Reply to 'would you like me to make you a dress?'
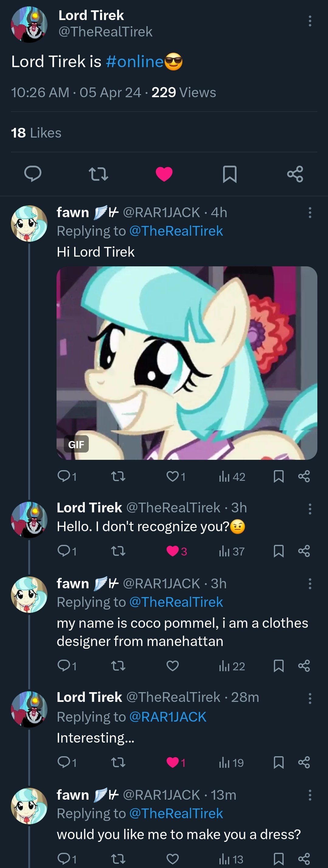 pos(64,859)
